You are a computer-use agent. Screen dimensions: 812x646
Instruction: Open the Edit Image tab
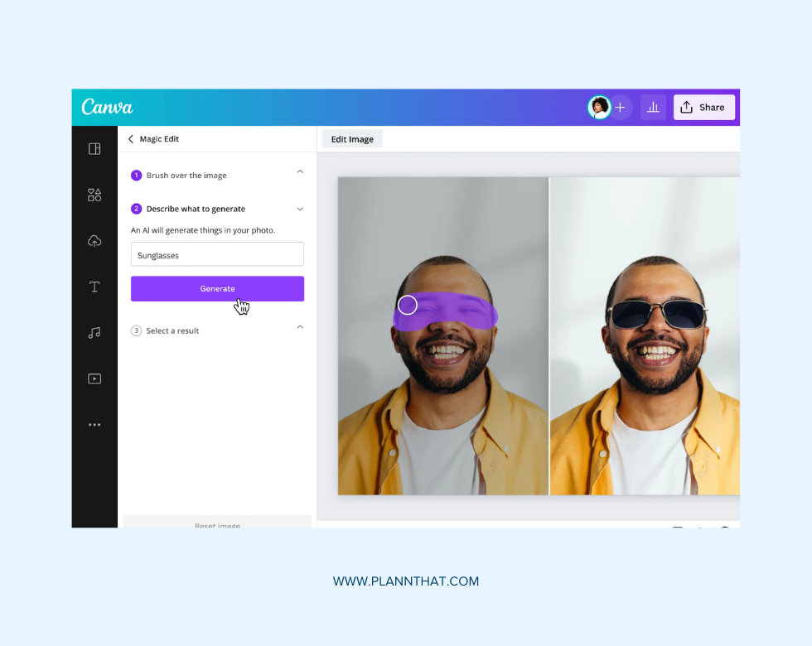(x=352, y=139)
